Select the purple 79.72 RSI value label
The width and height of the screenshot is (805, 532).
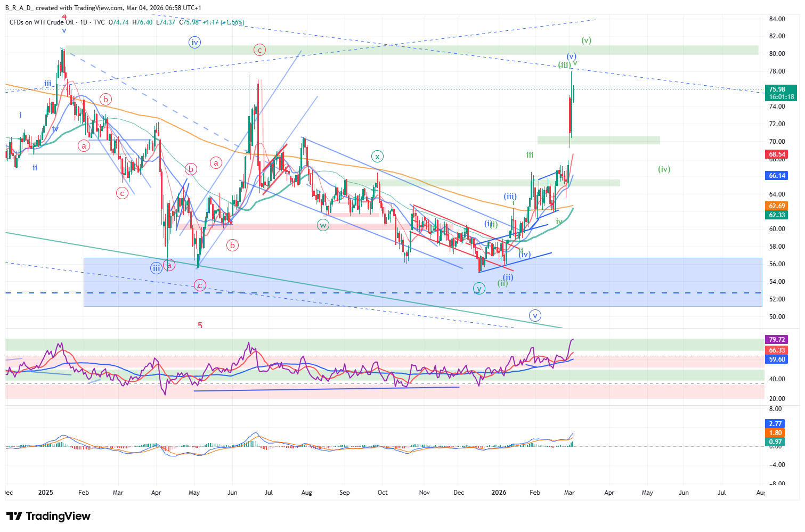pyautogui.click(x=777, y=340)
